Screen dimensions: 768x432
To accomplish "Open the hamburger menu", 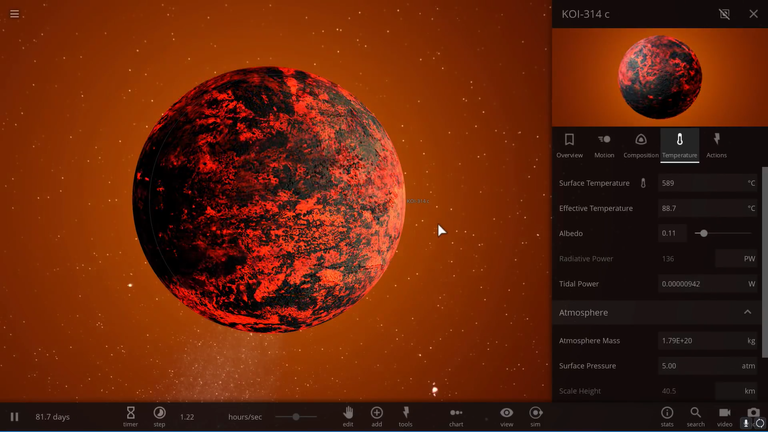I will 14,14.
